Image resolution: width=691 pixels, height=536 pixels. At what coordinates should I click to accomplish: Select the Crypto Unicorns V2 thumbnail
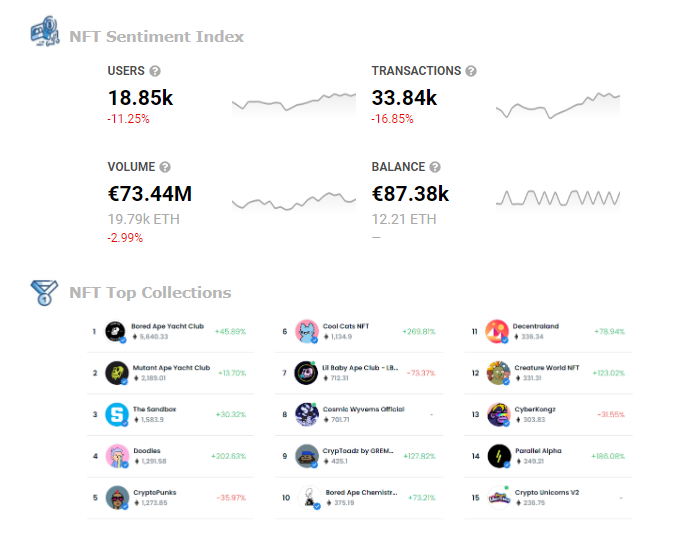point(499,498)
